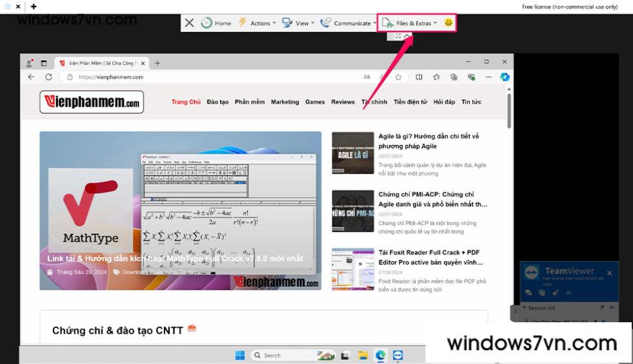Collapse TeamViewer panel with double-arrow icon
The height and width of the screenshot is (364, 633).
(569, 293)
